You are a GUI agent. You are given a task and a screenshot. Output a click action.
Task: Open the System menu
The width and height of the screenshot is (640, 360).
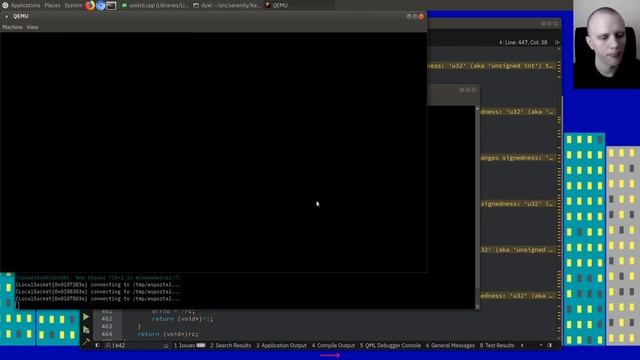tap(73, 5)
